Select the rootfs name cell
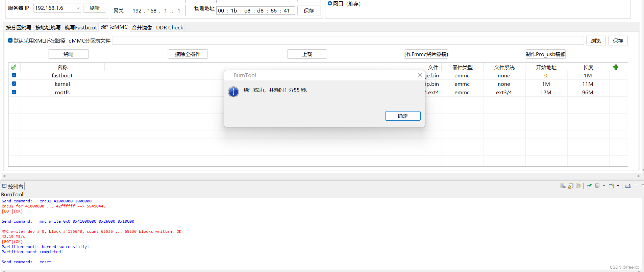Screen dimensions: 644x272 pyautogui.click(x=63, y=92)
